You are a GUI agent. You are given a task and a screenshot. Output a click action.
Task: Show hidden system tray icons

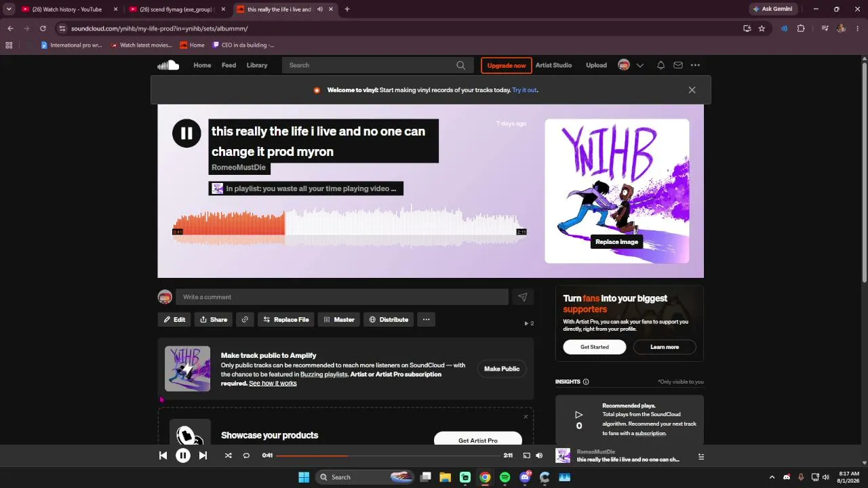coord(772,477)
